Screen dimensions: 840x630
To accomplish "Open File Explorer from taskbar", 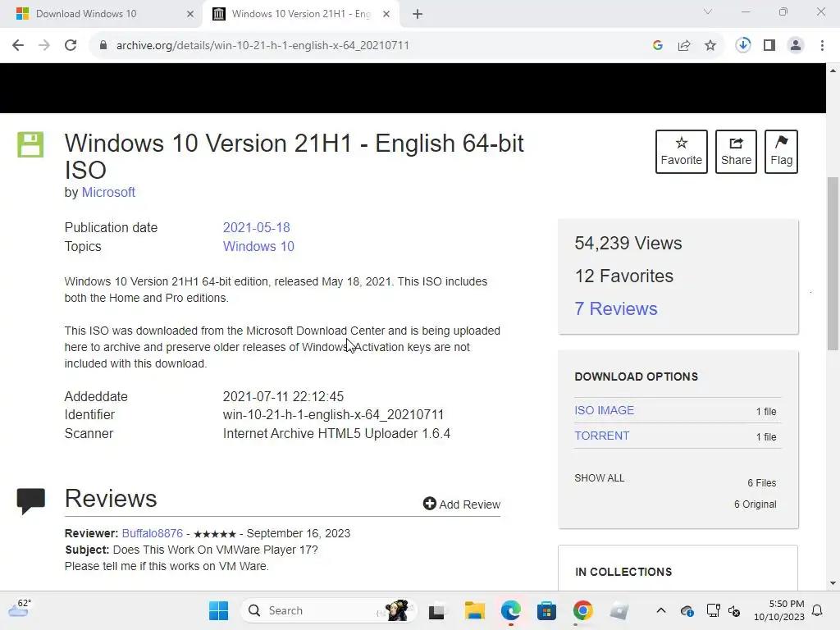I will point(475,610).
